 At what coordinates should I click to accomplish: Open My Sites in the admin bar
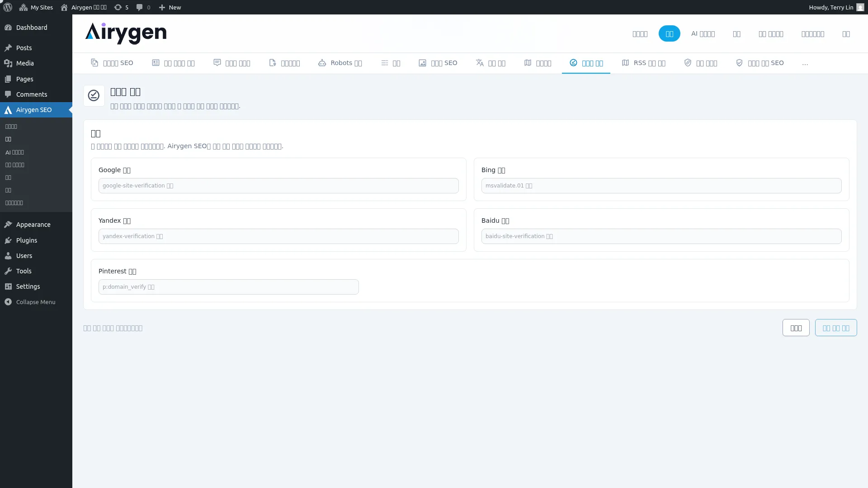[36, 7]
